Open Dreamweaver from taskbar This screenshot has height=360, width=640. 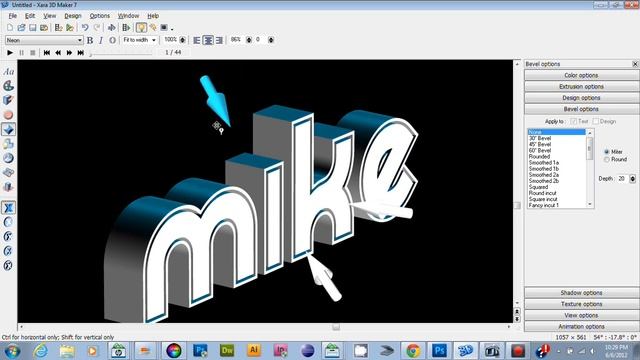[x=227, y=351]
